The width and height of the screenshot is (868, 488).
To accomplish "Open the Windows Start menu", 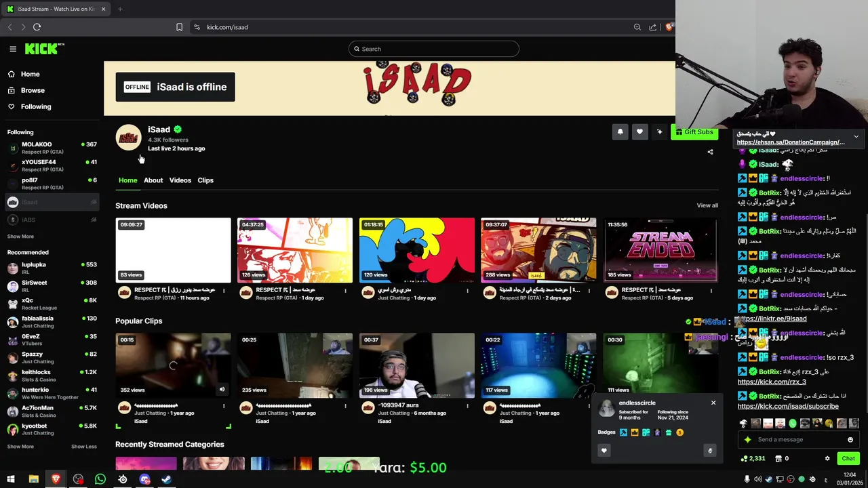I will (11, 479).
